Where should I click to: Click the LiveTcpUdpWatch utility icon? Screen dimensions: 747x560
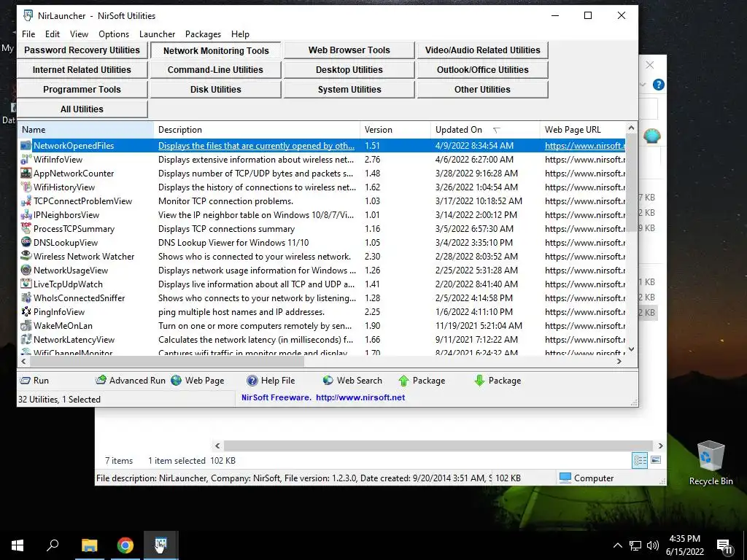[x=26, y=284]
